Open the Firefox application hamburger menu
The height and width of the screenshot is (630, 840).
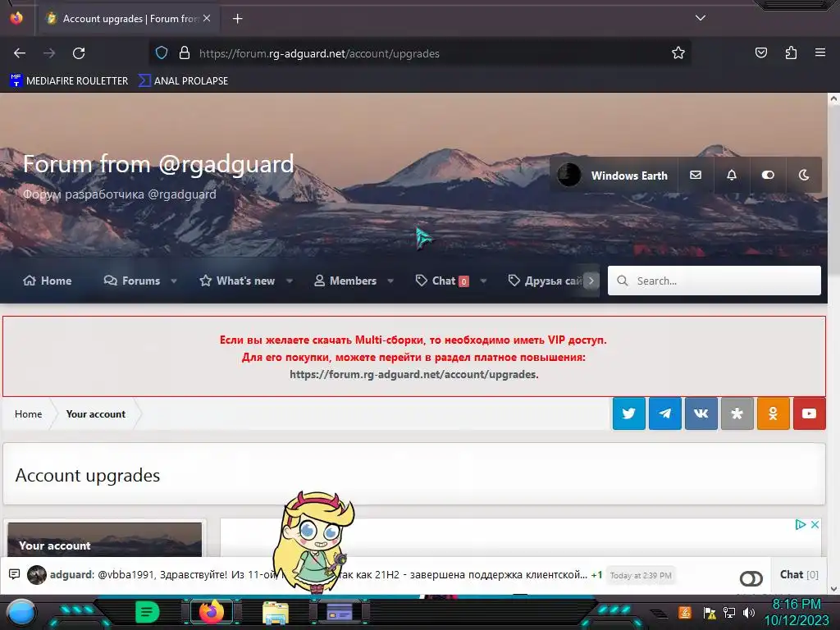point(820,52)
